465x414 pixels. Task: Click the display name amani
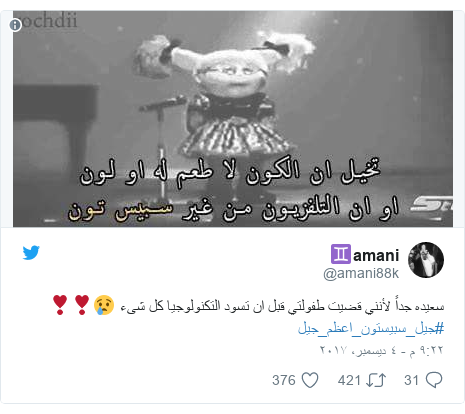376,255
